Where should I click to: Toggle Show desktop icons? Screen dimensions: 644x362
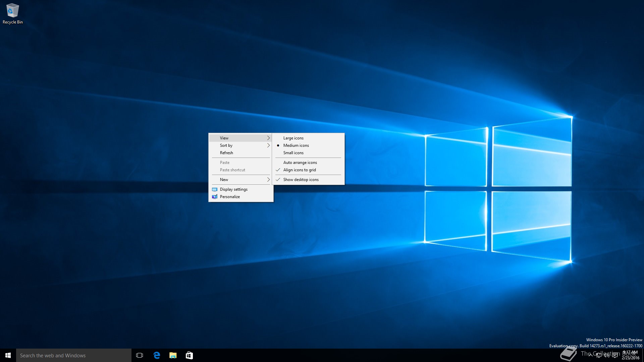click(x=308, y=180)
